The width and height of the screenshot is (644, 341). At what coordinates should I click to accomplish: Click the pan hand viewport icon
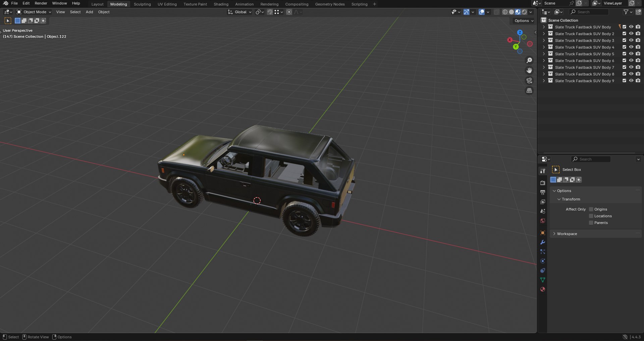tap(529, 70)
